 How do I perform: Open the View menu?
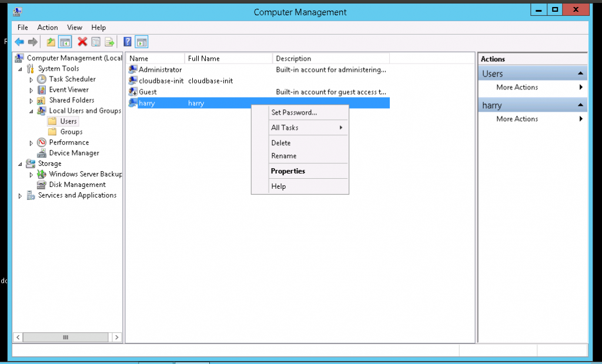click(75, 28)
